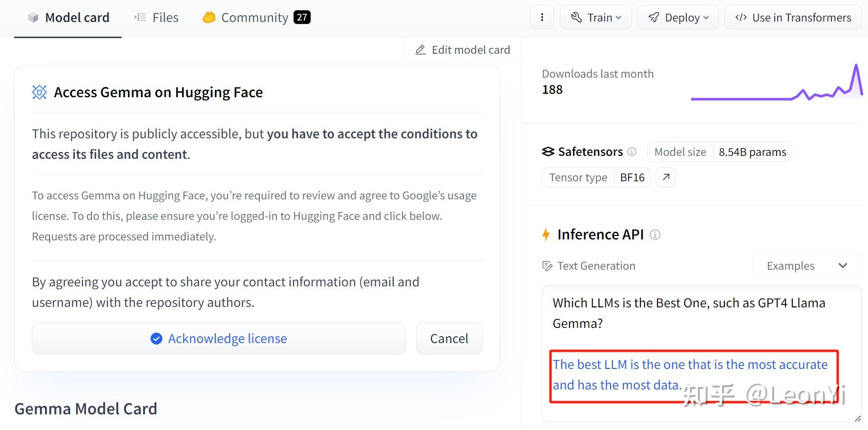
Task: Click the Text Generation task icon
Action: pyautogui.click(x=547, y=266)
